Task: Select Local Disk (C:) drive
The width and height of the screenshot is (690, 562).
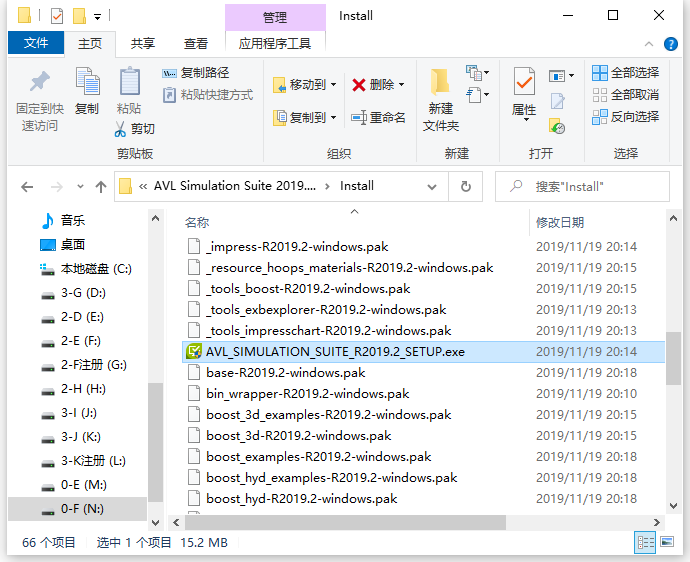Action: pos(86,268)
